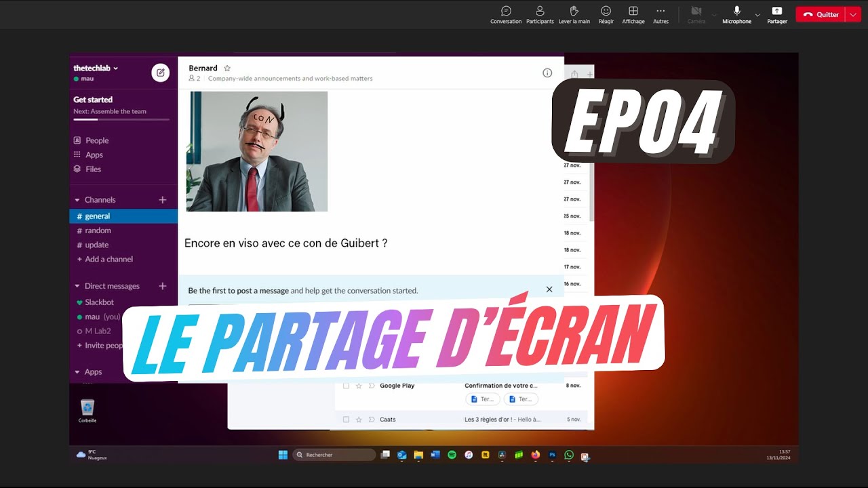Select the #general channel
Screen dimensions: 868x488
click(x=123, y=216)
